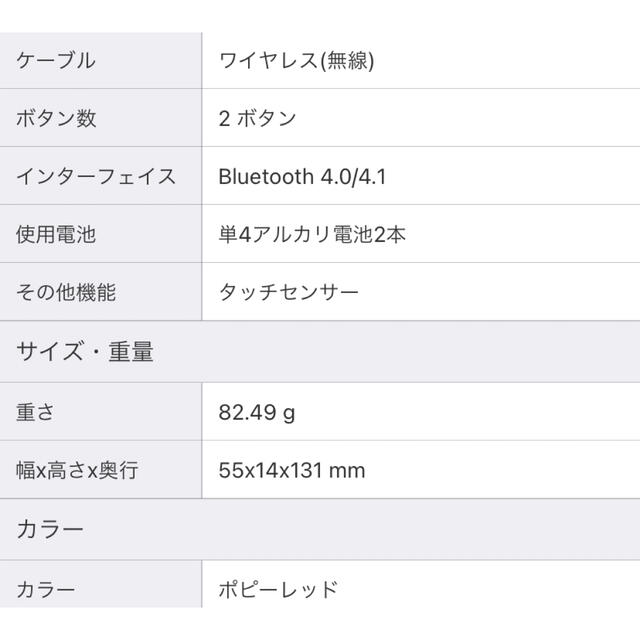Viewport: 640px width, 640px height.
Task: Click the カラー section header
Action: click(320, 529)
